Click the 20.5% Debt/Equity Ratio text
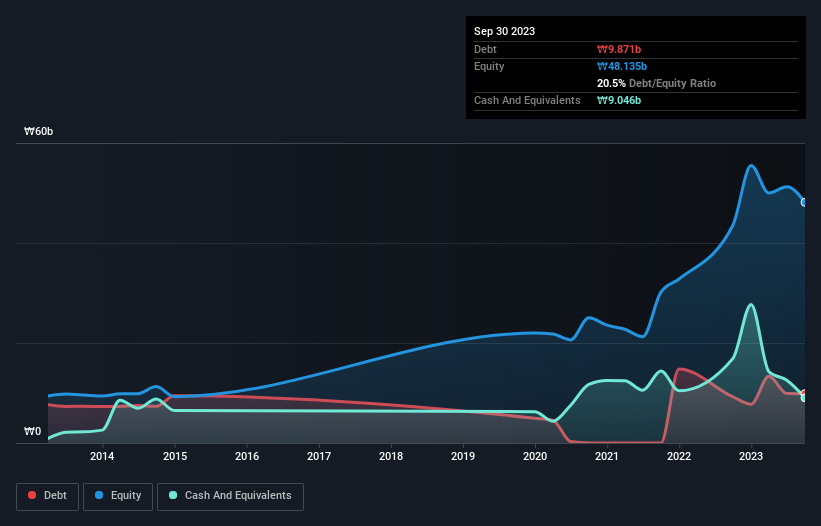This screenshot has height=526, width=821. click(x=657, y=83)
